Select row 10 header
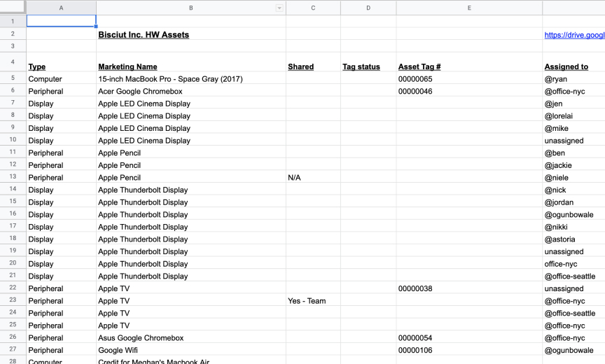The image size is (605, 364). coord(13,139)
